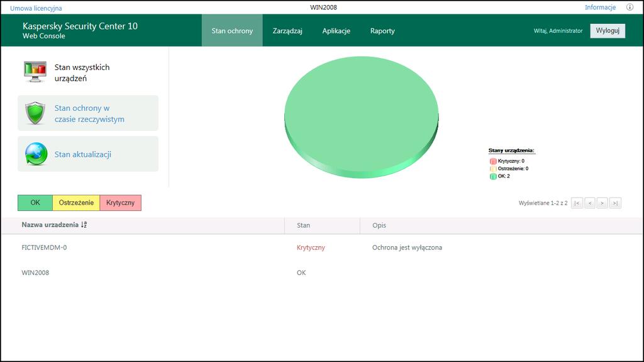Click 'Stany urządzenia:' legend heading

click(511, 150)
